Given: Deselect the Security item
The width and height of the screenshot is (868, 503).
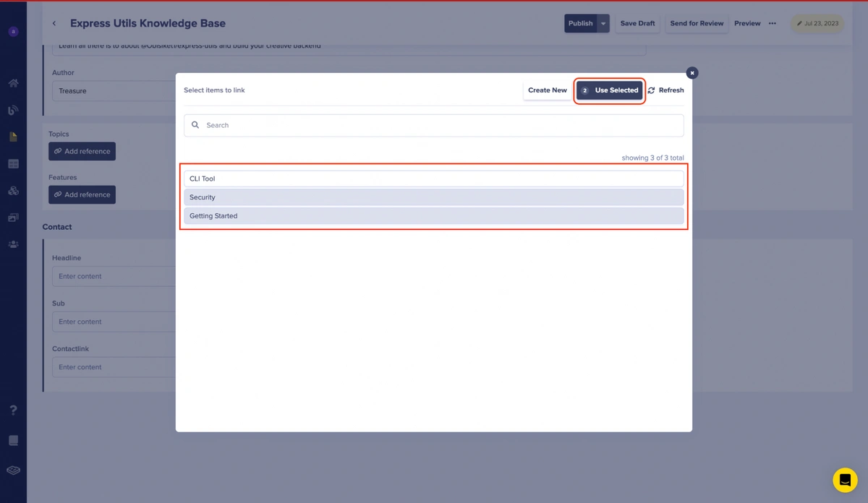Looking at the screenshot, I should point(433,197).
